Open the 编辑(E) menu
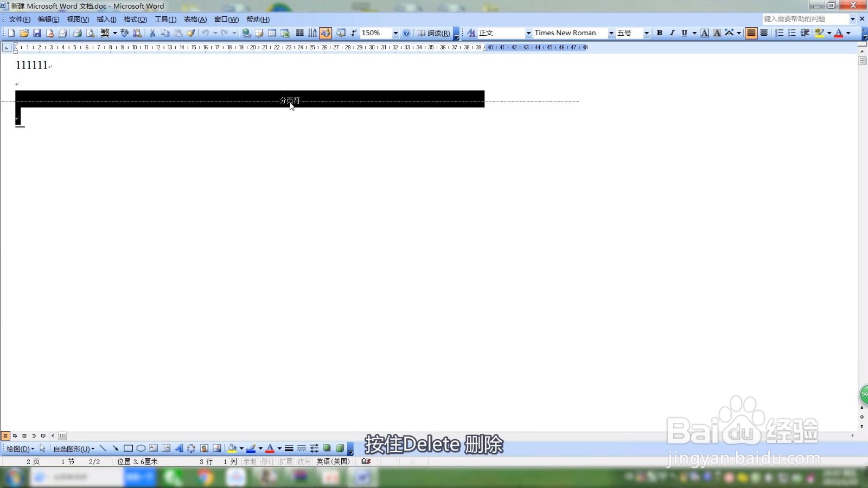868x488 pixels. (x=48, y=20)
